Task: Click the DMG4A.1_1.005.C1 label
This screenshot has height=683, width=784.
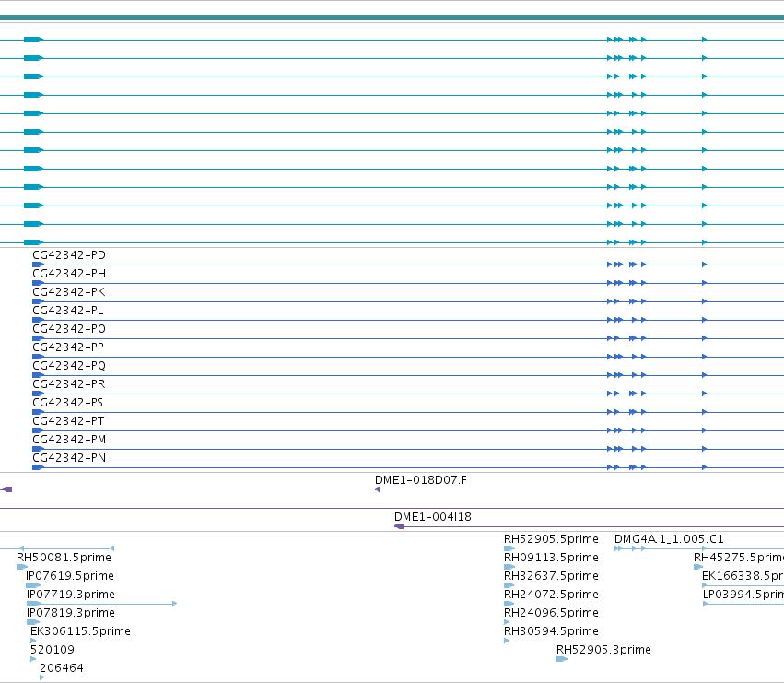Action: tap(669, 539)
